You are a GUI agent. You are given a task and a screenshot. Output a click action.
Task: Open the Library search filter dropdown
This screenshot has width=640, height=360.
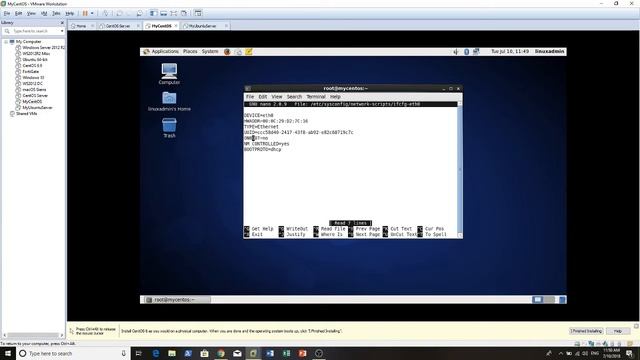coord(62,31)
